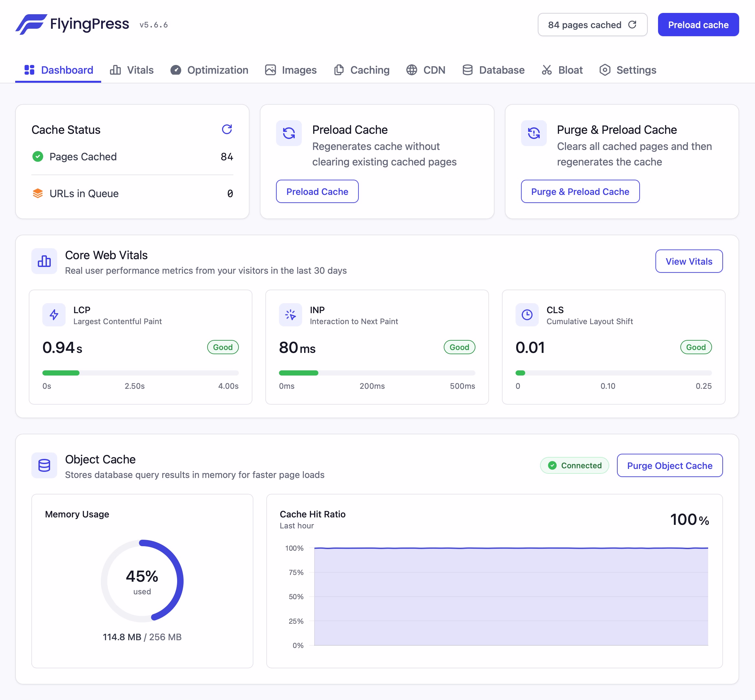The height and width of the screenshot is (700, 755).
Task: Click the INP progress bar
Action: [x=377, y=373]
